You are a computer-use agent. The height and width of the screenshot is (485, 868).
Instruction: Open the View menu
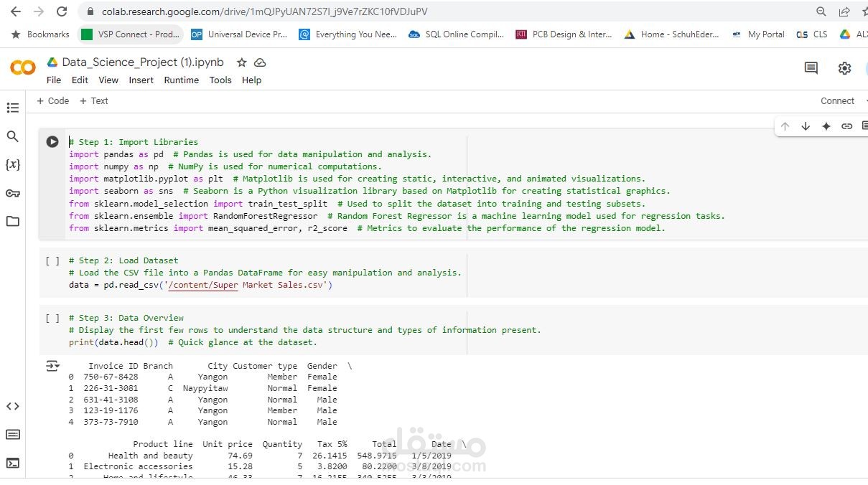pyautogui.click(x=108, y=80)
